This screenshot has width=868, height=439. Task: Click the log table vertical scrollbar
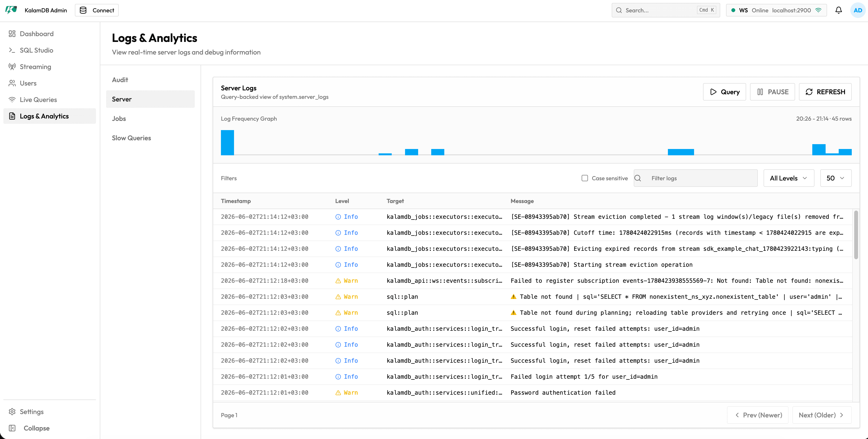coord(856,235)
